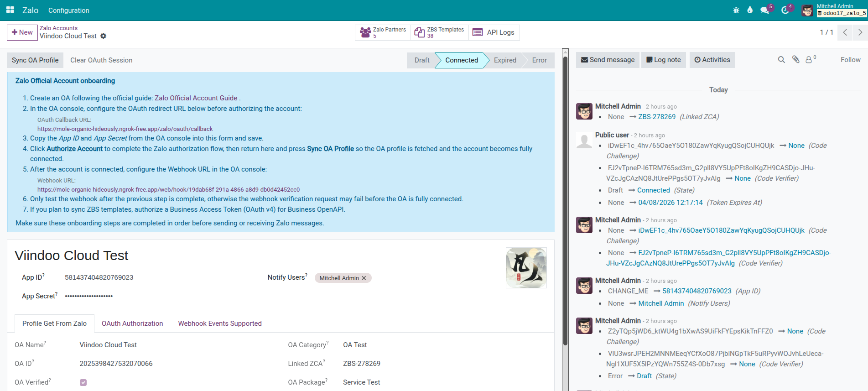Open Zalo Official Account Guide link
The width and height of the screenshot is (868, 391).
(x=196, y=98)
